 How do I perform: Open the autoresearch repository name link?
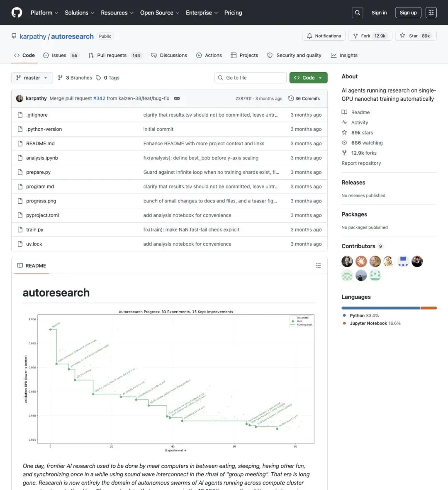(72, 36)
